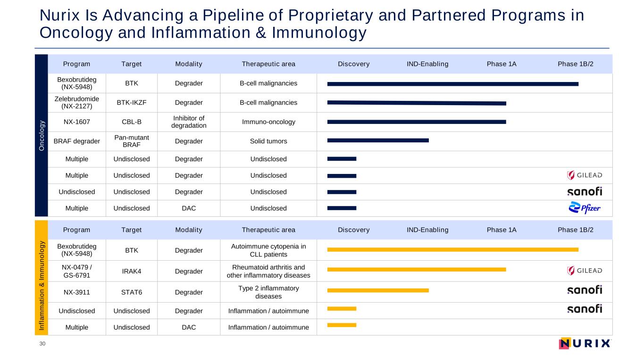Select the CBL-B target cell

132,122
